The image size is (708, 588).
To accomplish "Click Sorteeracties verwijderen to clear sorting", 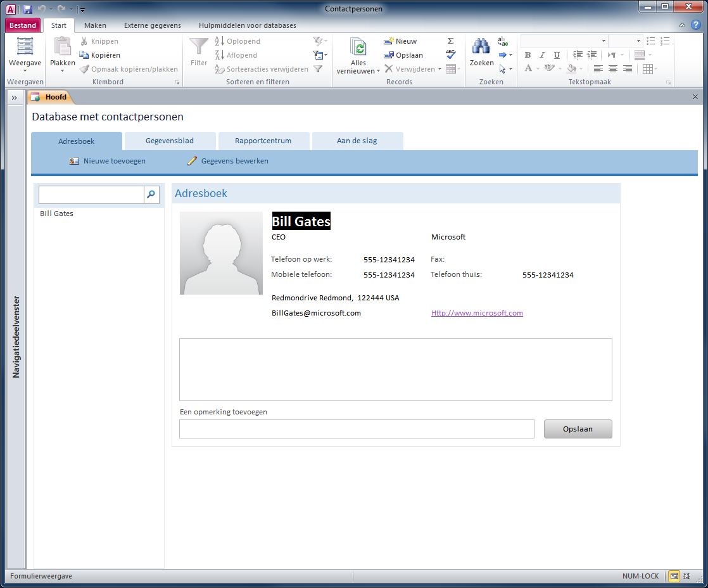I will click(262, 69).
